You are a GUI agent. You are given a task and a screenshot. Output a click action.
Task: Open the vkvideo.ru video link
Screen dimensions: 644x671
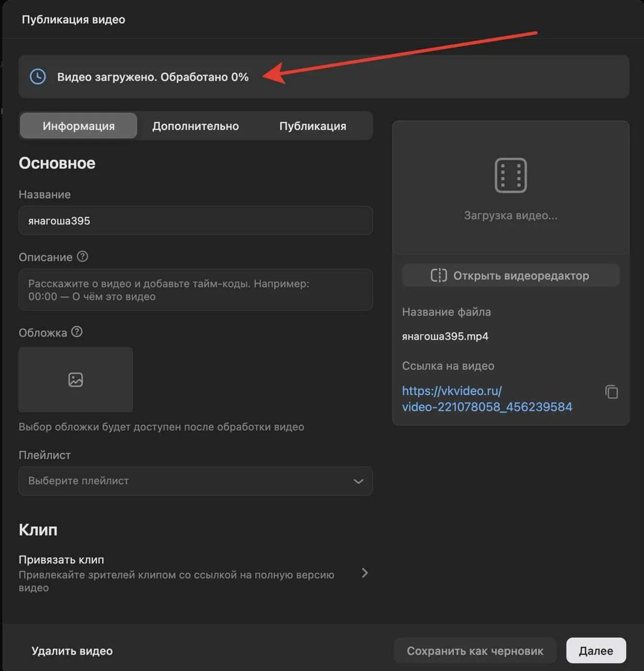coord(487,399)
